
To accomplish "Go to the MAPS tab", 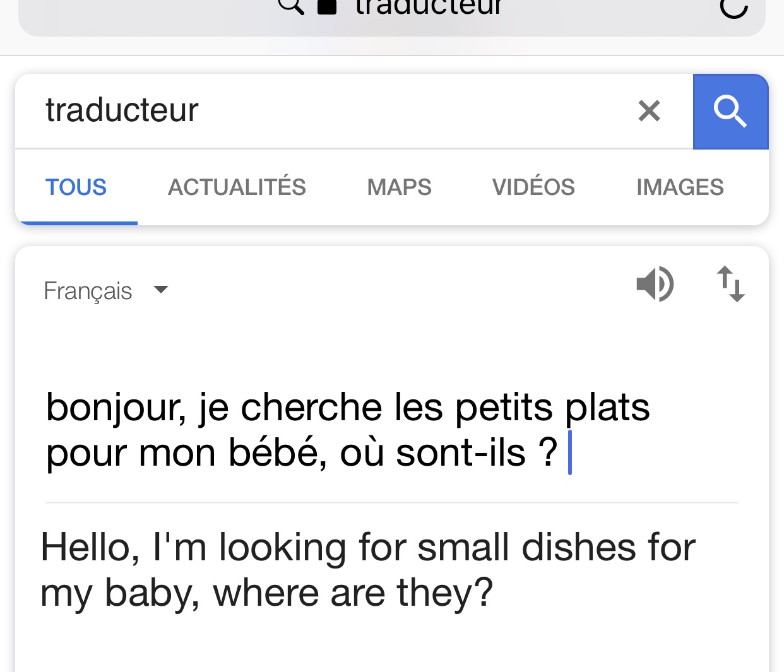I will [399, 187].
